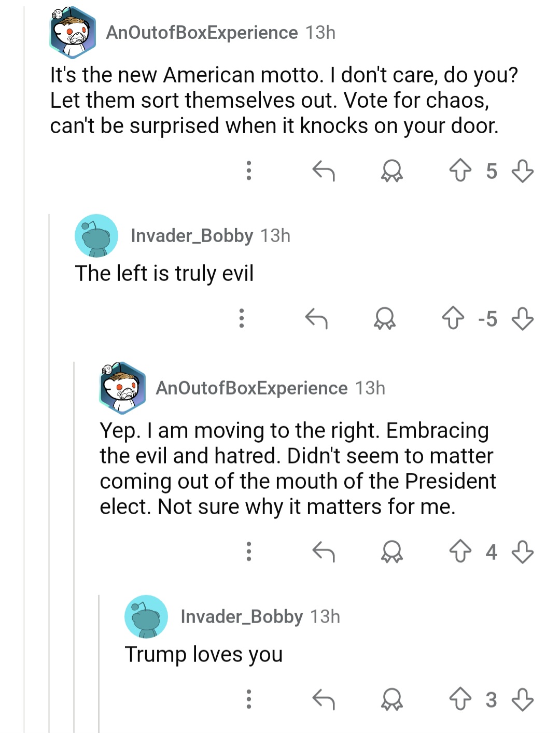Upvote the 'new American motto' comment

point(460,171)
